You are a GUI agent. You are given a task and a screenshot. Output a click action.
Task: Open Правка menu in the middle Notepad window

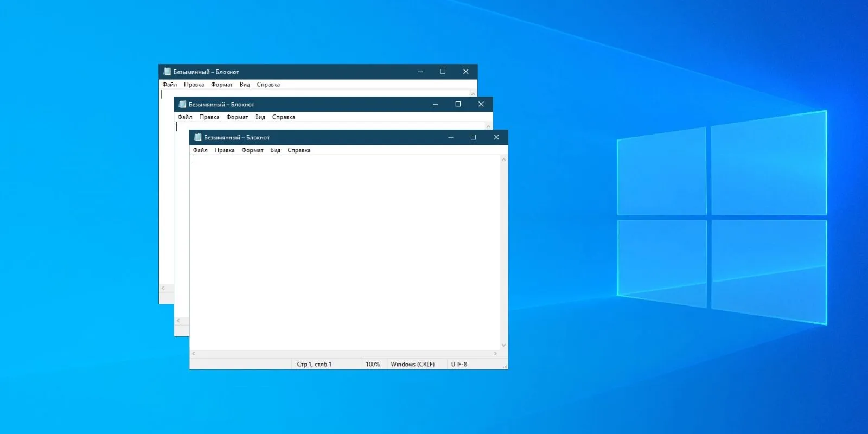[x=209, y=117]
